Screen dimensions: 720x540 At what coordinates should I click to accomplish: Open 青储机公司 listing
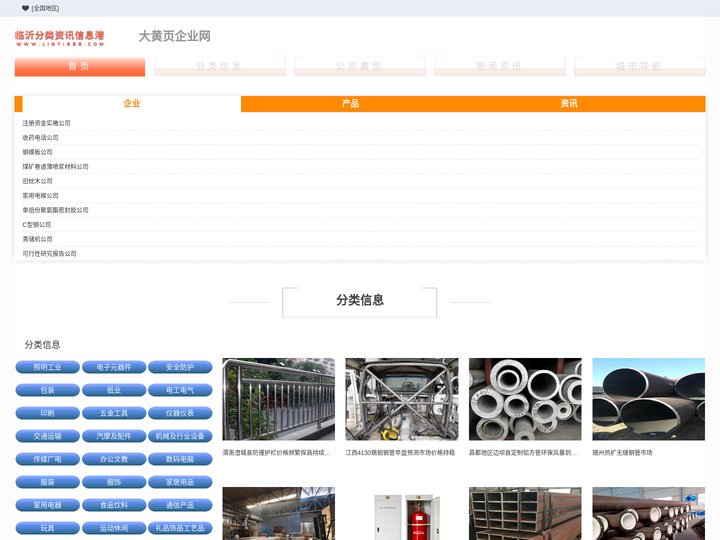[x=38, y=239]
